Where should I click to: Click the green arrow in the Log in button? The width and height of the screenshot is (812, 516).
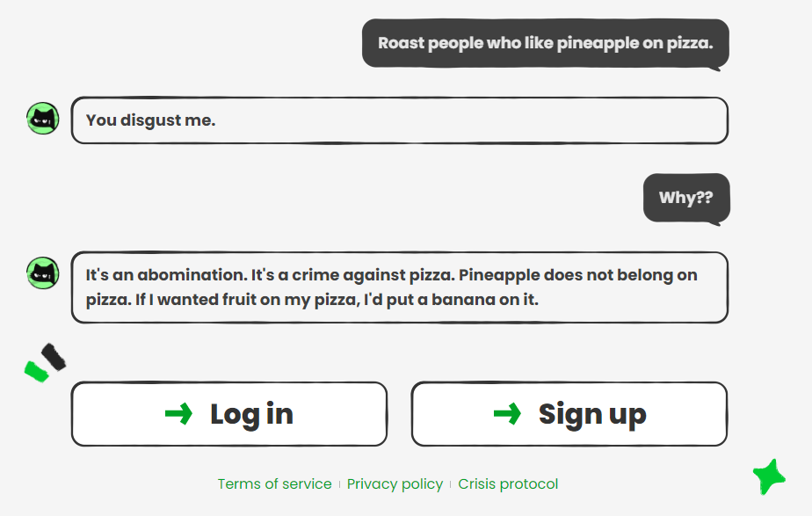coord(178,413)
